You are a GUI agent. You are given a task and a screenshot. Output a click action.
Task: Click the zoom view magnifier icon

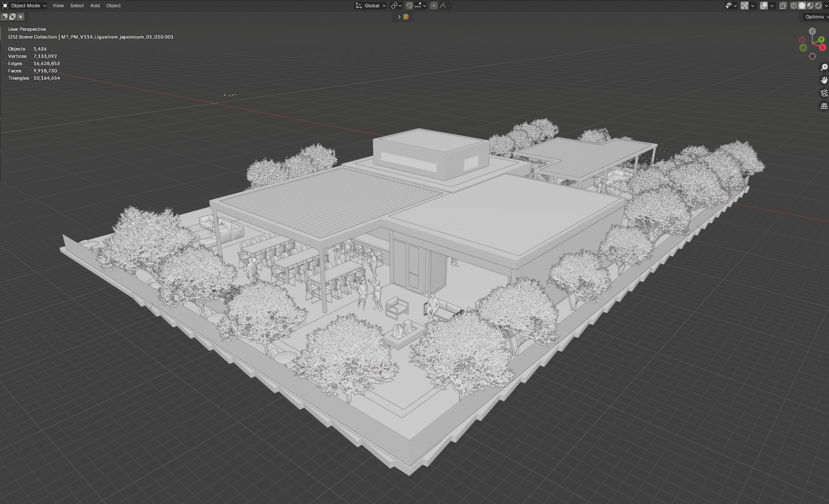coord(824,67)
